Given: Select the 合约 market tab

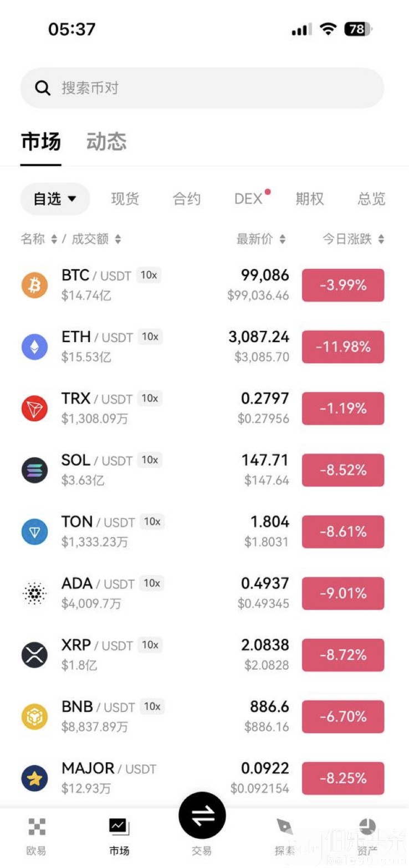Looking at the screenshot, I should (x=187, y=199).
